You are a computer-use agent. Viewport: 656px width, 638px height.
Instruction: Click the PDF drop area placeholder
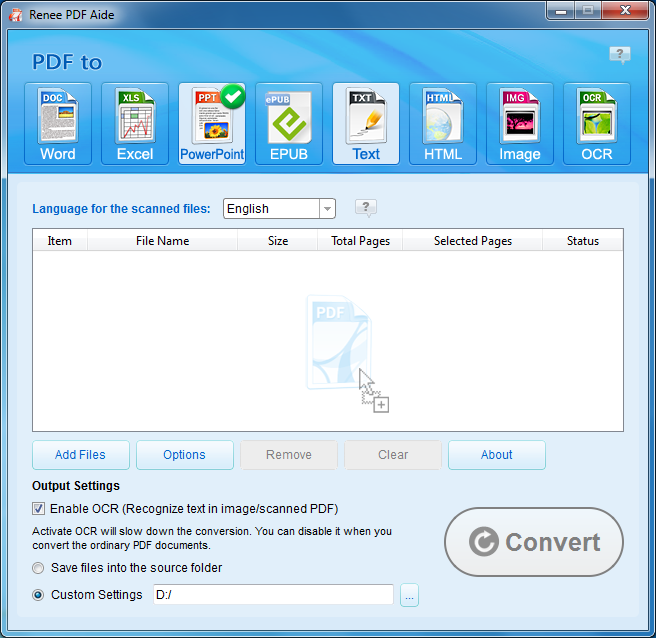346,352
